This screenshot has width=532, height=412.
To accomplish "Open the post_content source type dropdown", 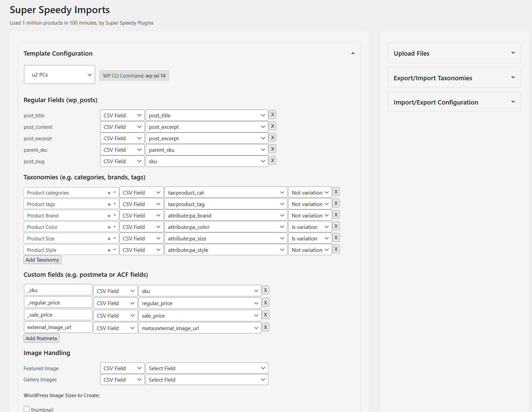I will pyautogui.click(x=122, y=127).
